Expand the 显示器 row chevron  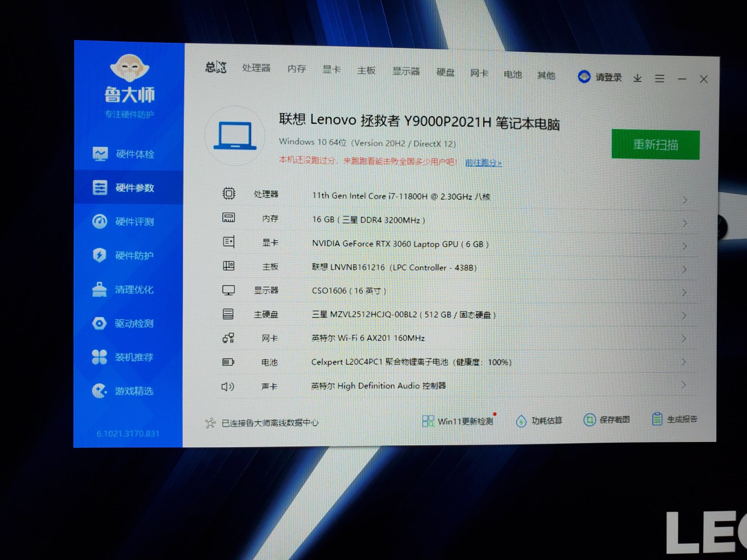coord(684,293)
